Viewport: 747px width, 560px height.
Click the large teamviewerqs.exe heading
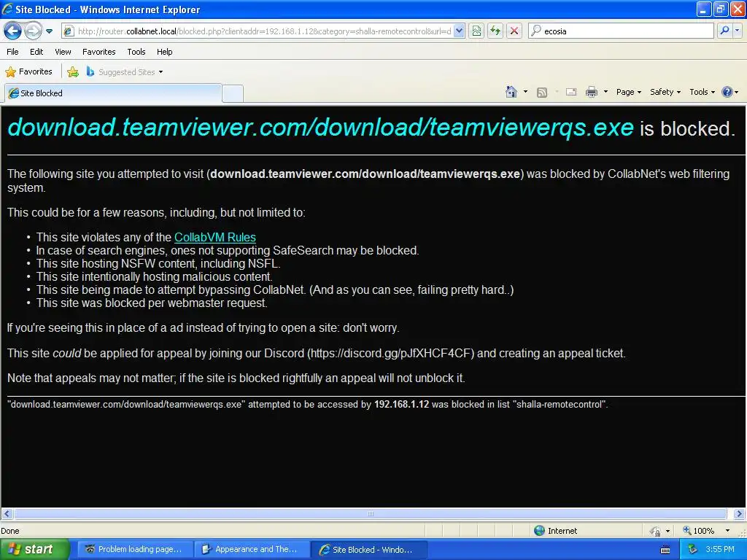(321, 128)
